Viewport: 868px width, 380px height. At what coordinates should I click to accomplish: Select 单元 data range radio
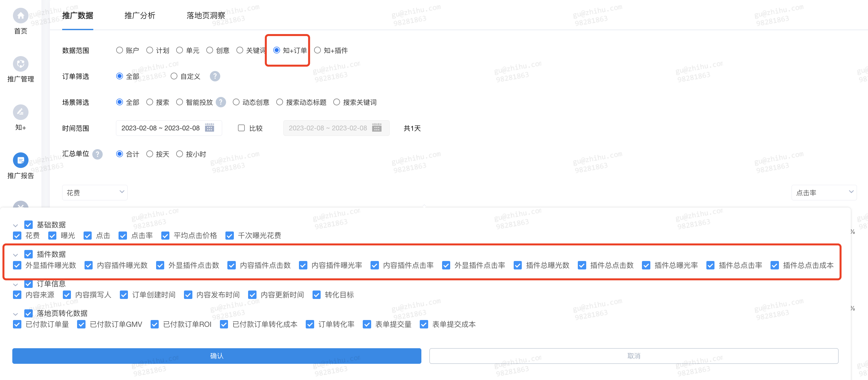coord(180,50)
